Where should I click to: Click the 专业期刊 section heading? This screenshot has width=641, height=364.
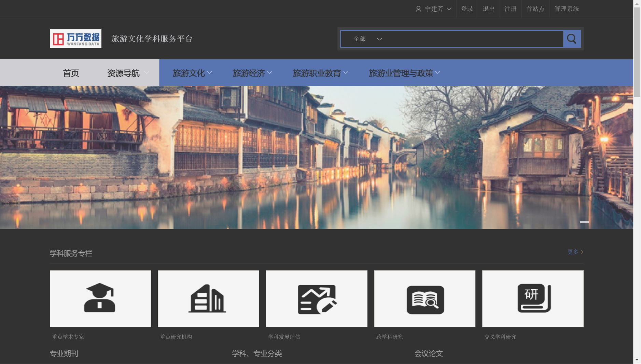pos(64,354)
